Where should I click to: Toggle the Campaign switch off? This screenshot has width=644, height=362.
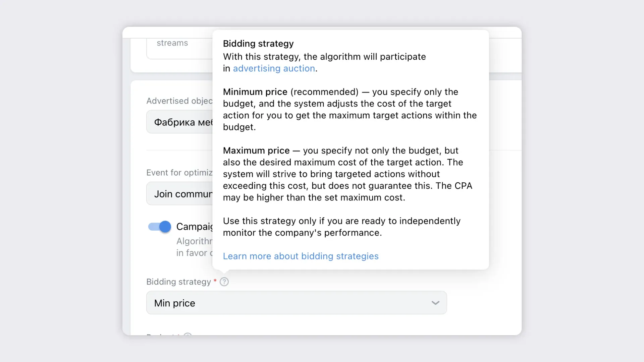coord(160,227)
